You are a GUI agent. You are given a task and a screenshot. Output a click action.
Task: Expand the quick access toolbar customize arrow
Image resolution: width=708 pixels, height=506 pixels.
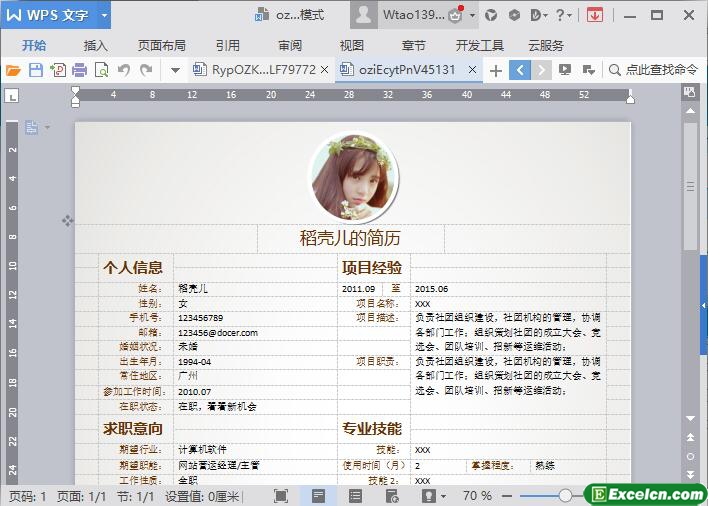(x=175, y=70)
